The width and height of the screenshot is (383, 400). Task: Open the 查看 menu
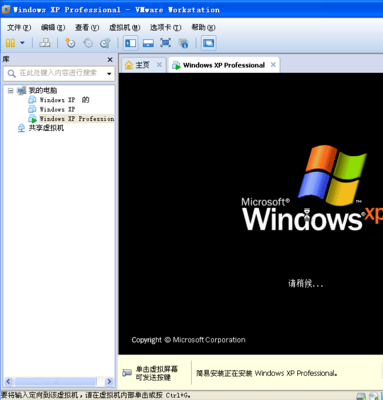point(87,27)
